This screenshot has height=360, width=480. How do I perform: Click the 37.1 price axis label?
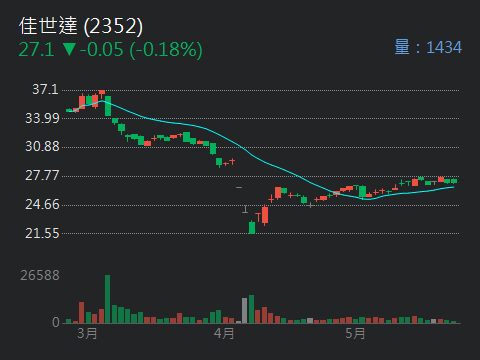pyautogui.click(x=45, y=89)
